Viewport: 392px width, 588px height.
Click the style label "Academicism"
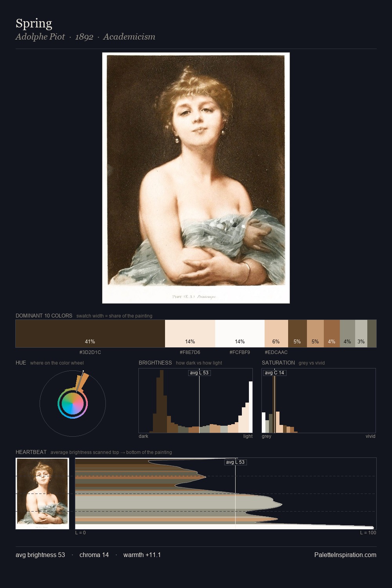pyautogui.click(x=129, y=37)
